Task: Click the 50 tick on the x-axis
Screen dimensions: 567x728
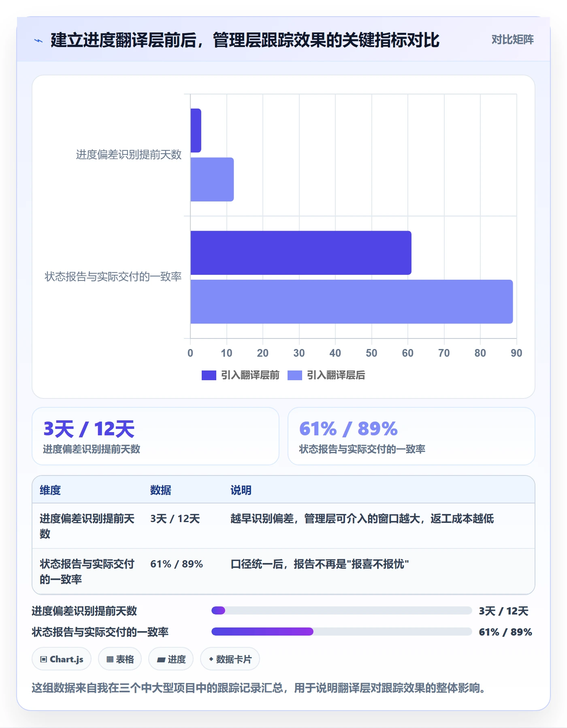Action: pyautogui.click(x=371, y=353)
